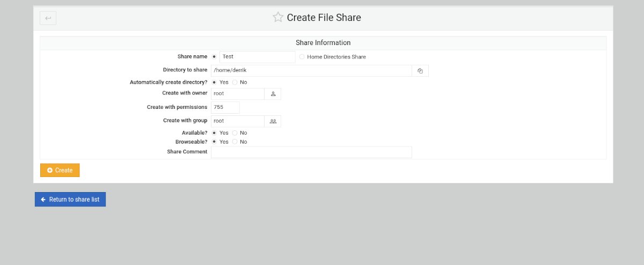
Task: Click the Share name text field
Action: (x=257, y=57)
